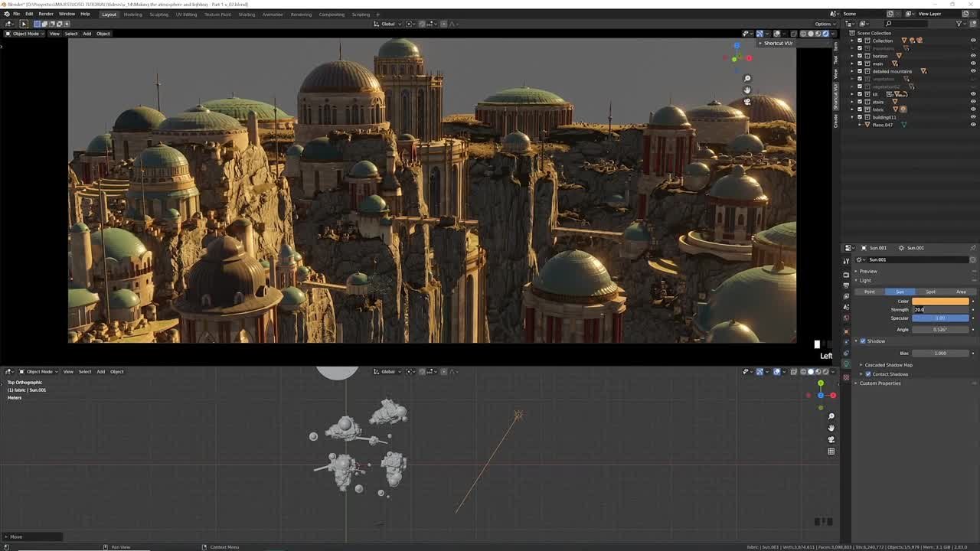Set light type to Spot
980x551 pixels.
click(x=930, y=292)
